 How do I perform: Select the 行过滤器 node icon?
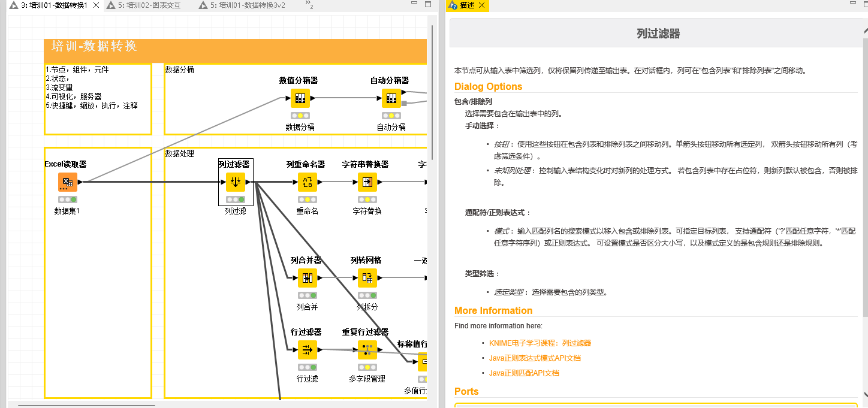coord(308,350)
